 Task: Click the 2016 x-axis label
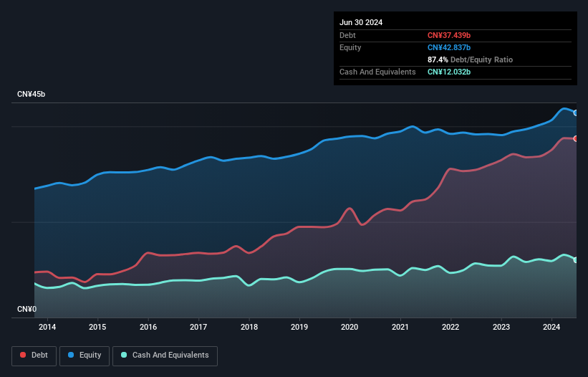[x=148, y=327]
